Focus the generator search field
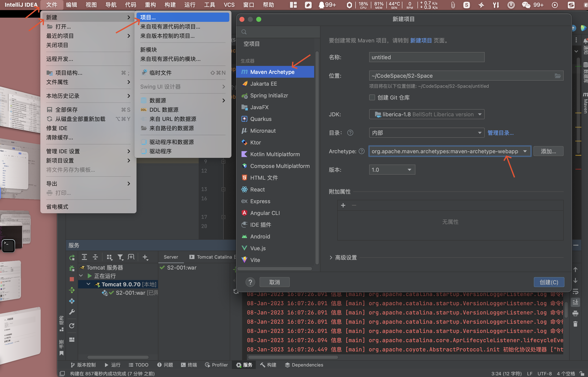The image size is (588, 377). [278, 32]
